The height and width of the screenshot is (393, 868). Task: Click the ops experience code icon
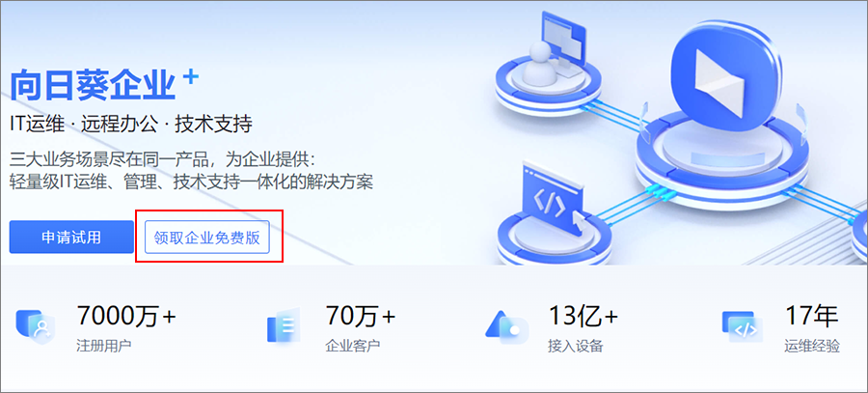coord(743,327)
